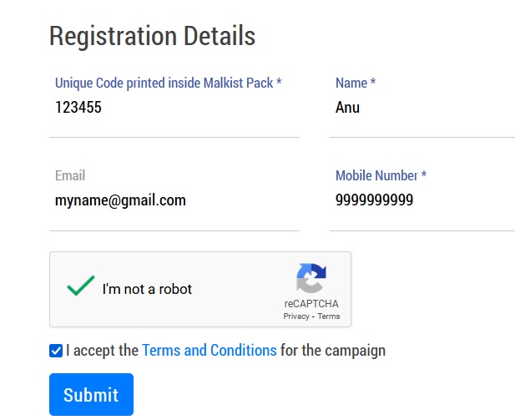Click the Unique Code printed inside Malkist Pack label

(168, 83)
